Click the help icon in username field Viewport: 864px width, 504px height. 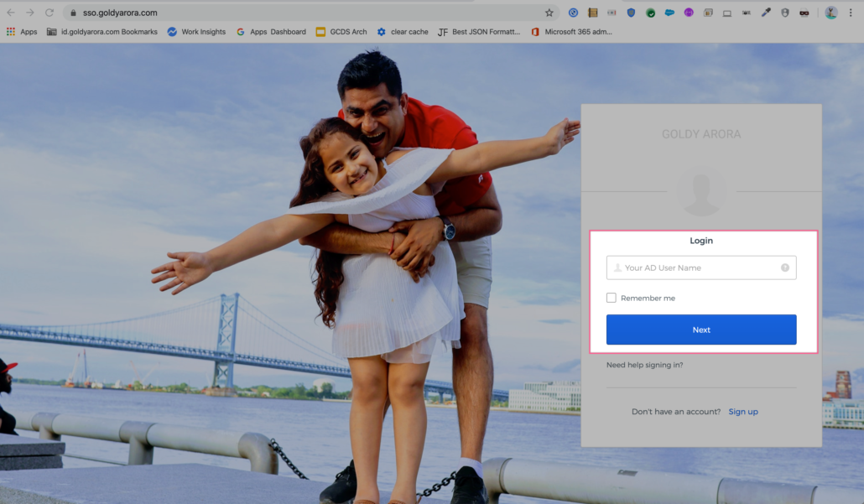784,268
